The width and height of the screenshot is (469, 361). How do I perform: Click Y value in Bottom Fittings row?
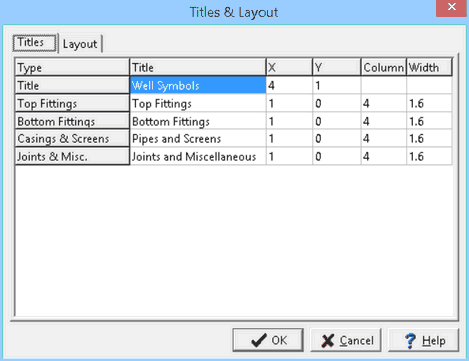(x=337, y=121)
